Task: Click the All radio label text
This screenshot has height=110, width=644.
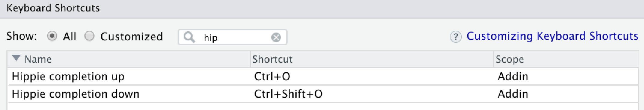Action: pyautogui.click(x=69, y=36)
